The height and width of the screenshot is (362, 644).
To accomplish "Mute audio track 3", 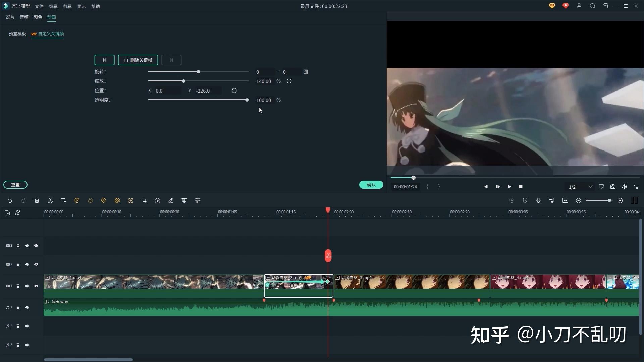I will (27, 345).
